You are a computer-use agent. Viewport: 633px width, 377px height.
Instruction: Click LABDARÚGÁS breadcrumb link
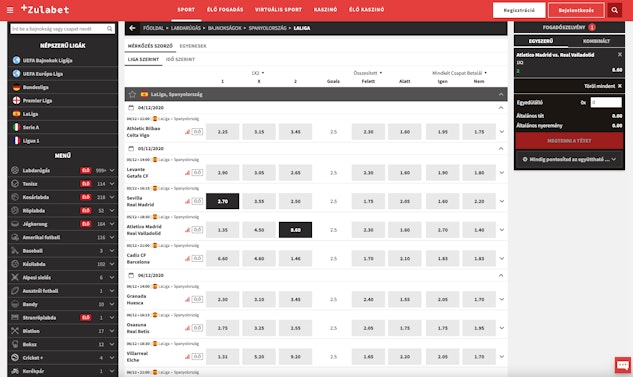point(186,28)
